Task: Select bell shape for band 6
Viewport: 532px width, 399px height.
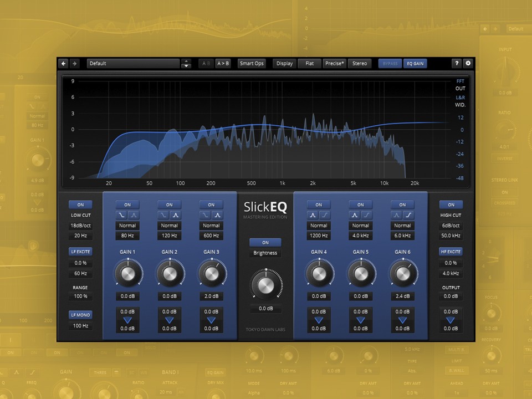Action: (396, 215)
